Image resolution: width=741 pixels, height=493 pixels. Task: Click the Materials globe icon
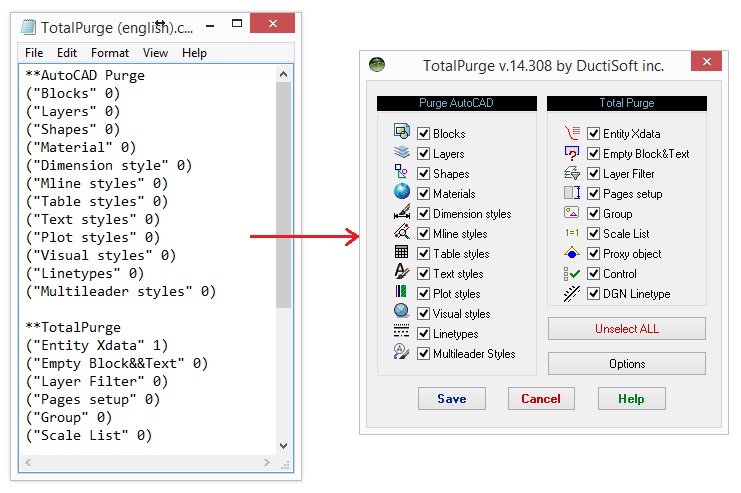click(x=402, y=193)
